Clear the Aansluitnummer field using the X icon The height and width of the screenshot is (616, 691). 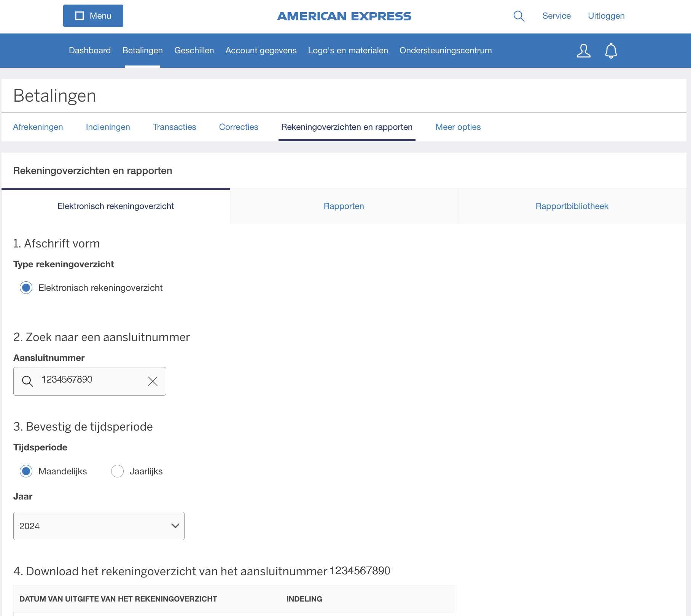pyautogui.click(x=153, y=381)
